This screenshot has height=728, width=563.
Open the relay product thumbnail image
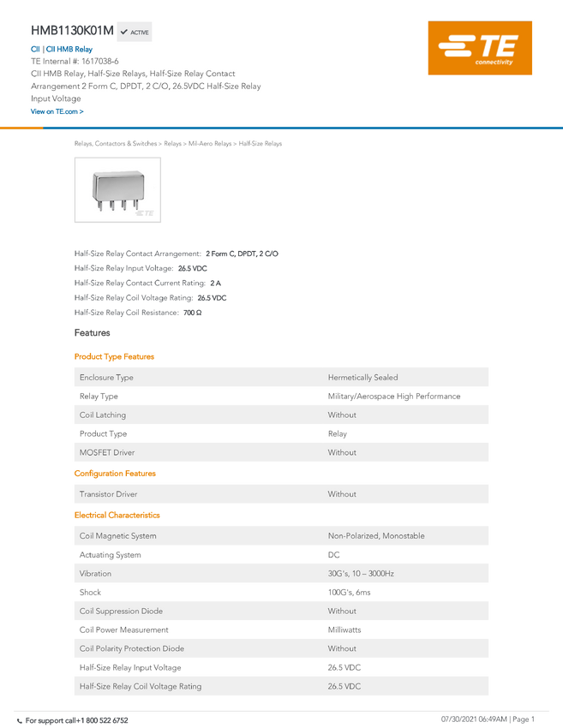(117, 190)
